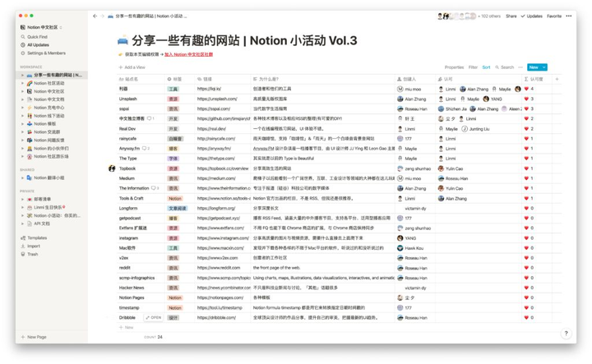The width and height of the screenshot is (592, 364).
Task: Open the https://sspai.com/ link
Action: pos(214,109)
